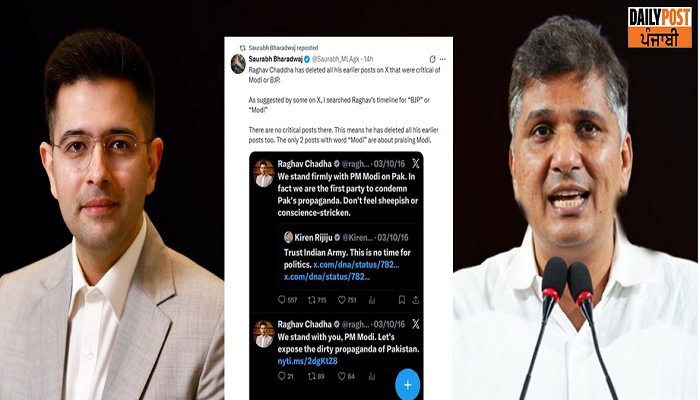Like the first Raghav Chadha post
Viewport: 700px width, 400px height.
click(341, 299)
